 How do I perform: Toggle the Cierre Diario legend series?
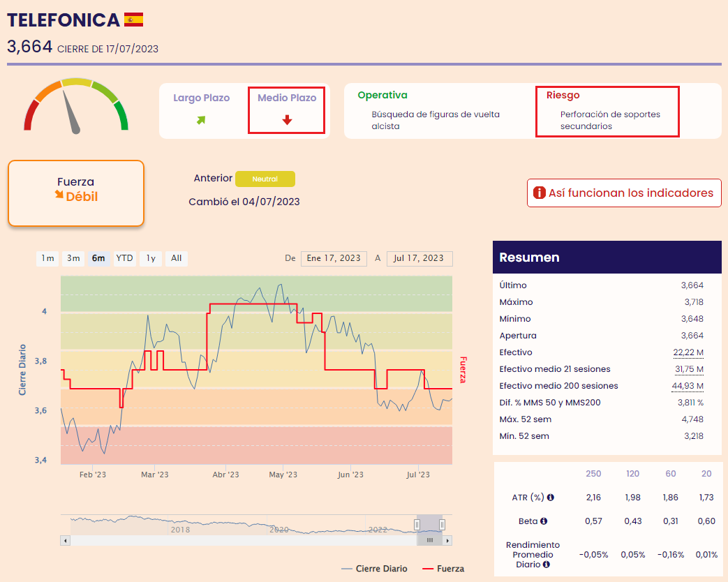pyautogui.click(x=374, y=569)
